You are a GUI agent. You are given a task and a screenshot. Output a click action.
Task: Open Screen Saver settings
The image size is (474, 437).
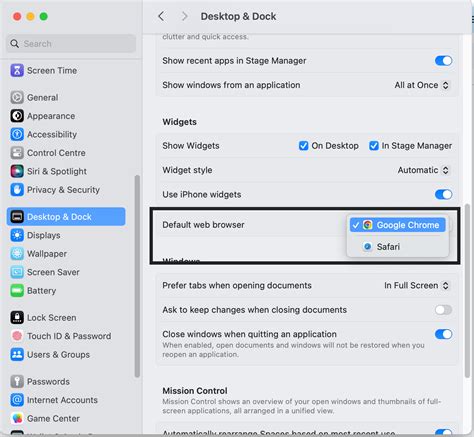coord(66,272)
